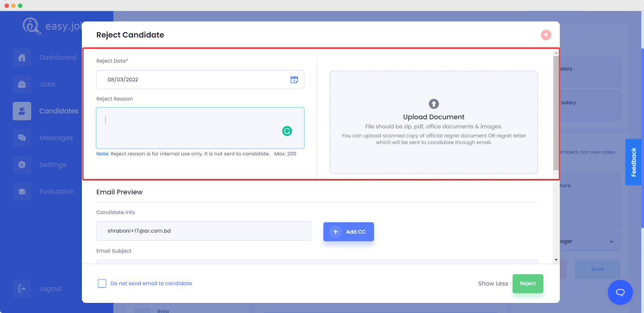The image size is (644, 313).
Task: Click the Evaluation graduation cap icon
Action: coord(22,192)
